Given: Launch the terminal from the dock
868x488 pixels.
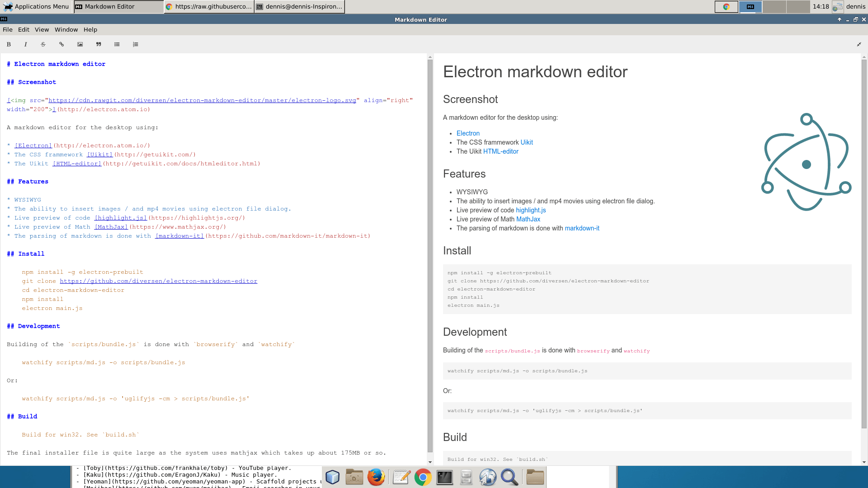Looking at the screenshot, I should (x=445, y=477).
